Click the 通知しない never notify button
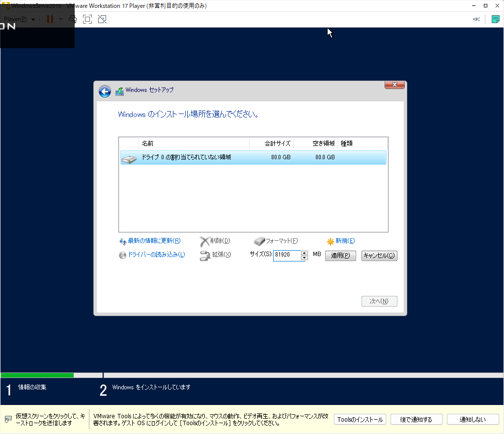504x434 pixels. pyautogui.click(x=473, y=420)
